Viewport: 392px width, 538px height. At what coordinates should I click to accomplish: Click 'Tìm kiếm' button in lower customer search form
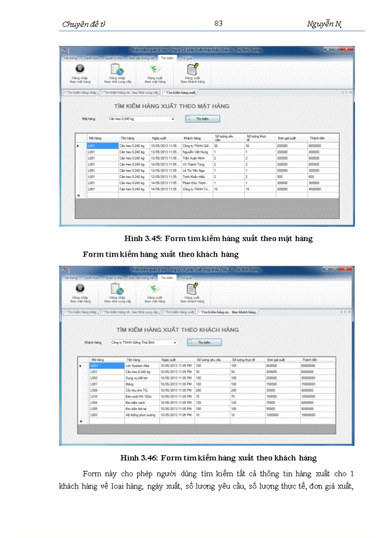point(204,342)
